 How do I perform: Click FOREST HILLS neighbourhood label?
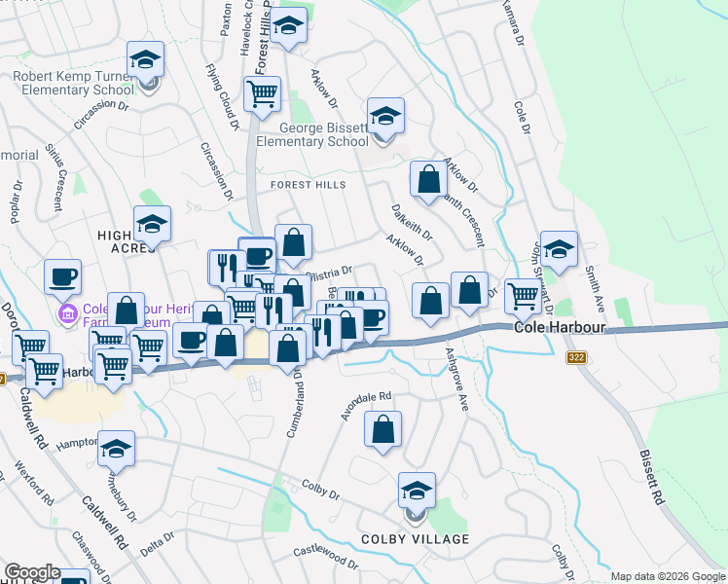pos(309,185)
